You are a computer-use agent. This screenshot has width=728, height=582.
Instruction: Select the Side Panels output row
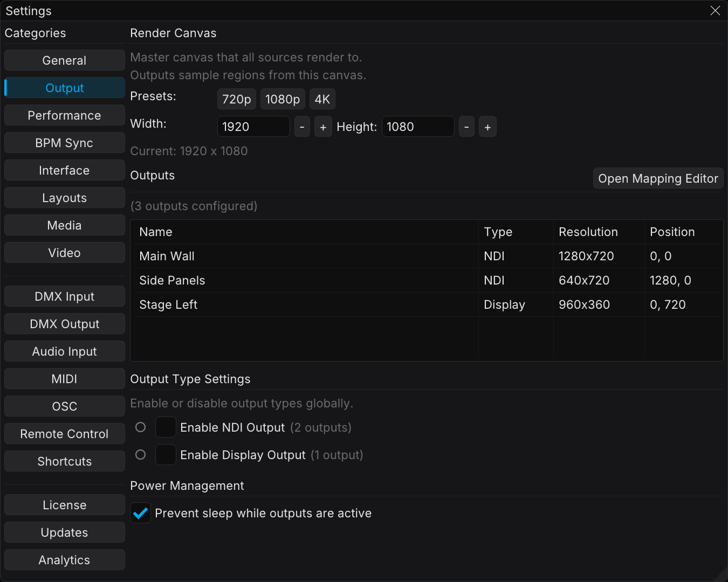pyautogui.click(x=427, y=280)
